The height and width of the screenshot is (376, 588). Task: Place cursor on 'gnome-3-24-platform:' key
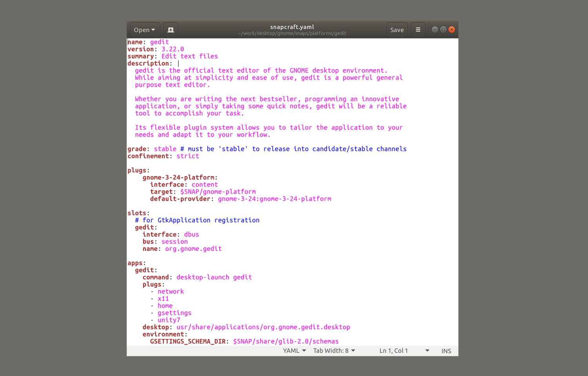[180, 178]
